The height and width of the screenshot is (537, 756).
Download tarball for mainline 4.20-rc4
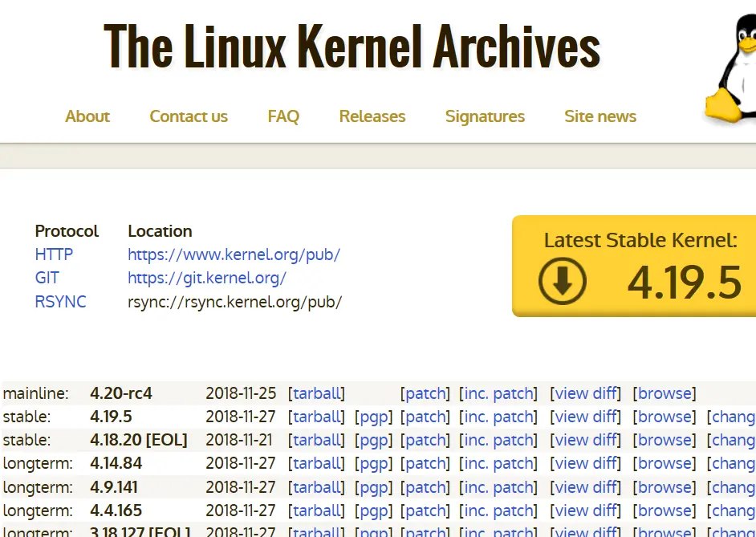(317, 393)
